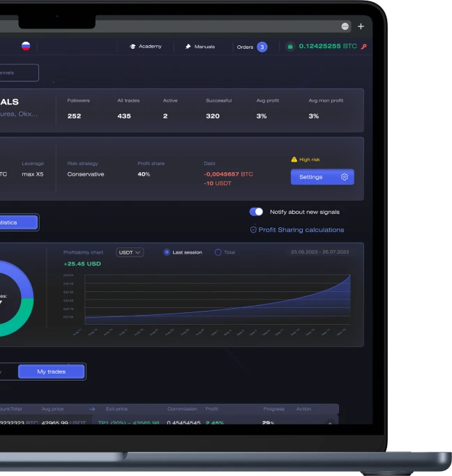This screenshot has height=476, width=452.
Task: Open the date range 25.06.2023 - 26.07.2023 picker
Action: [x=318, y=252]
